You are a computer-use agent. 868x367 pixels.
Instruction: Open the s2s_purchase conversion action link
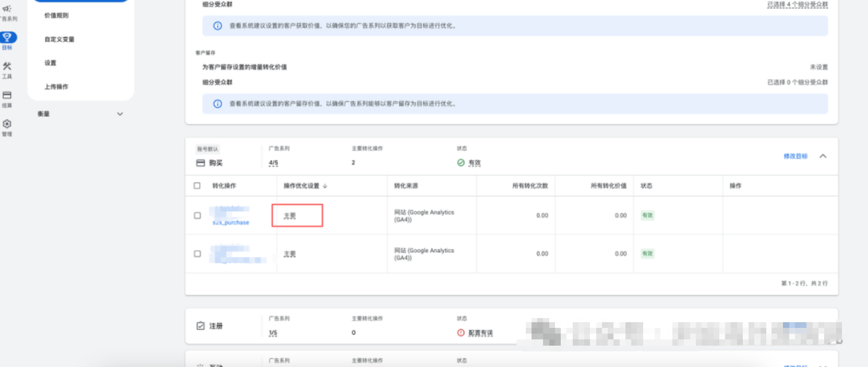(231, 223)
